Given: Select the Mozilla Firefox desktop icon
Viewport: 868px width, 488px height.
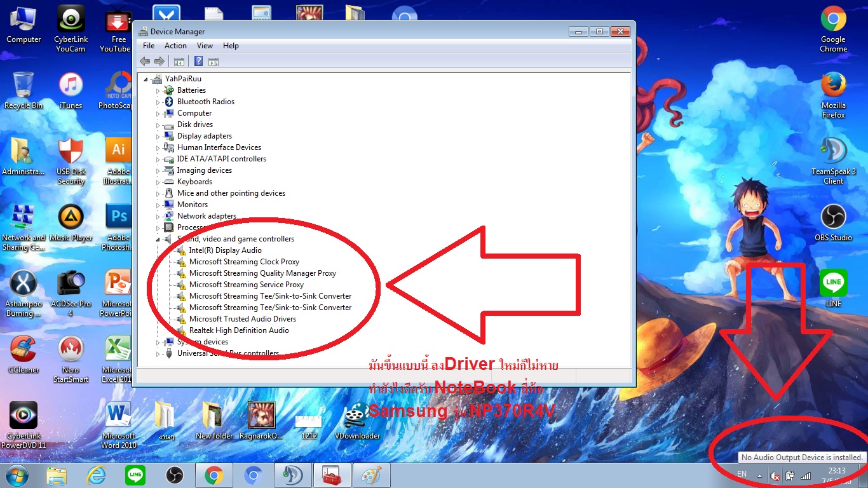Looking at the screenshot, I should (x=833, y=95).
